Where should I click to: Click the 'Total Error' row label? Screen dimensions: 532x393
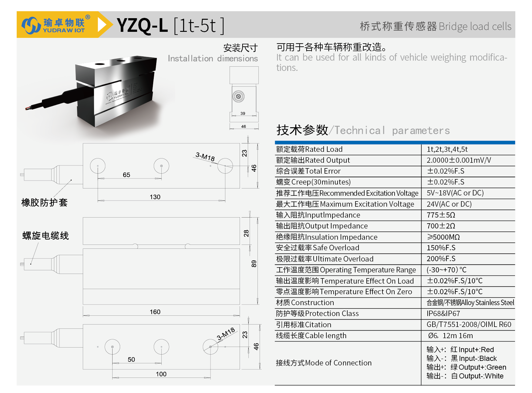point(308,171)
